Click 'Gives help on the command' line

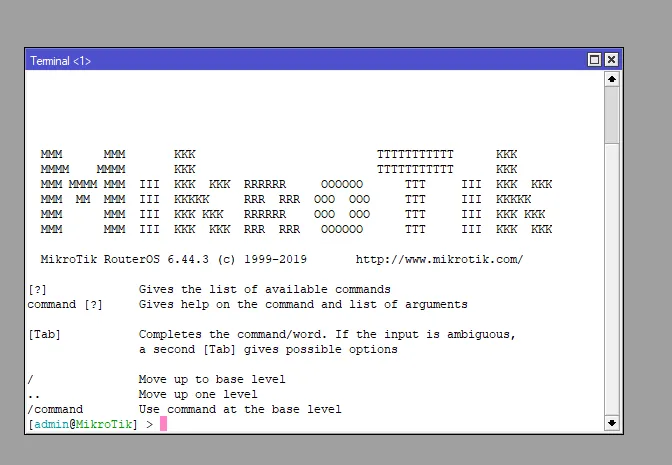303,304
